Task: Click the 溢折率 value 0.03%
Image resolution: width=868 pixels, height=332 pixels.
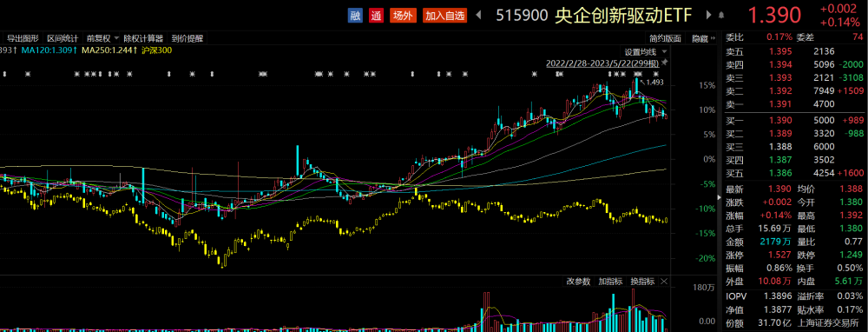Action: (x=851, y=297)
